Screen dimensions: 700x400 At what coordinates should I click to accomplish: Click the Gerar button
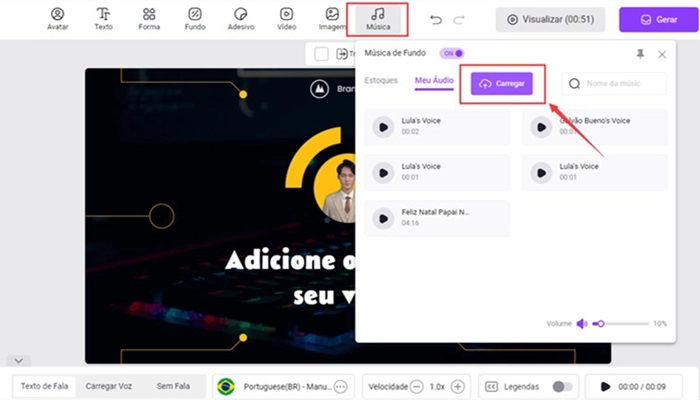click(x=658, y=20)
